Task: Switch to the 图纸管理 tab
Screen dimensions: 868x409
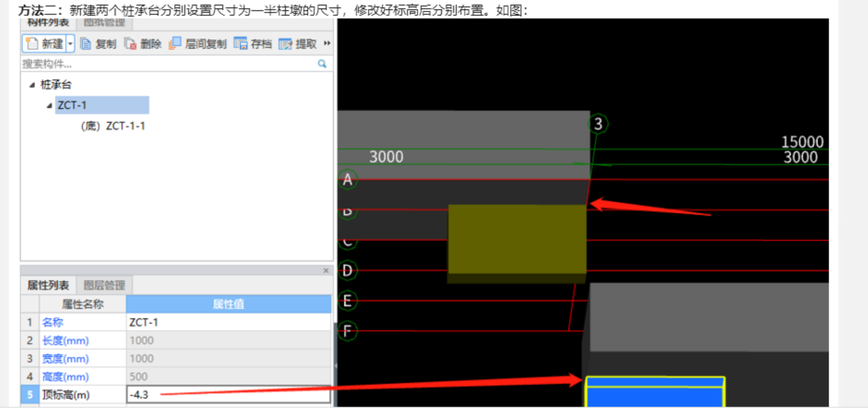Action: [x=103, y=23]
